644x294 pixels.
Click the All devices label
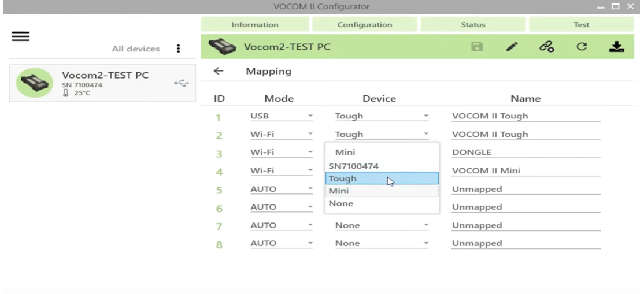[x=136, y=49]
